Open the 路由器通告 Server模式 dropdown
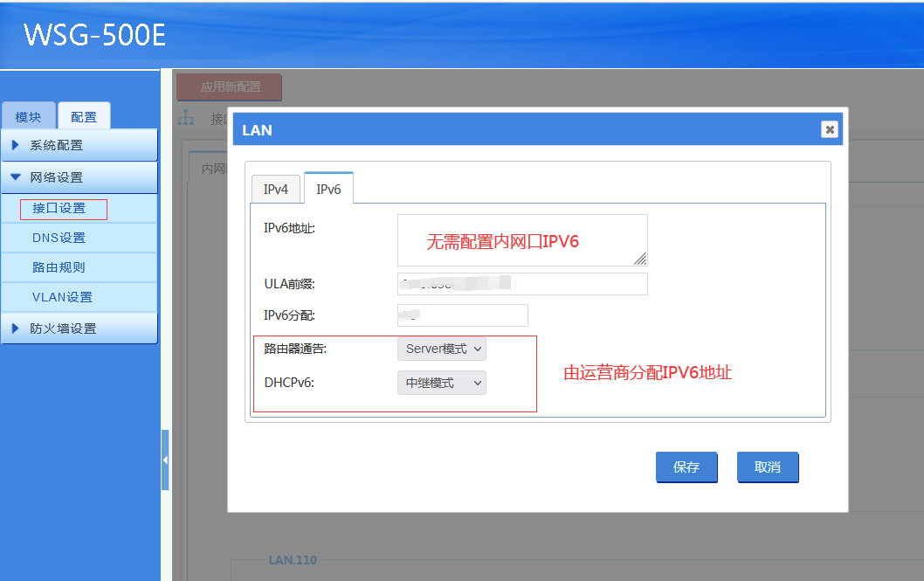The height and width of the screenshot is (581, 924). 442,349
